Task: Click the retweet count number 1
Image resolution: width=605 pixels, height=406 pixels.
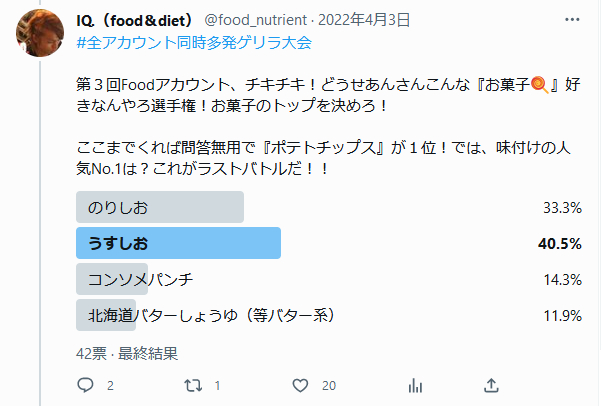Action: (x=217, y=386)
